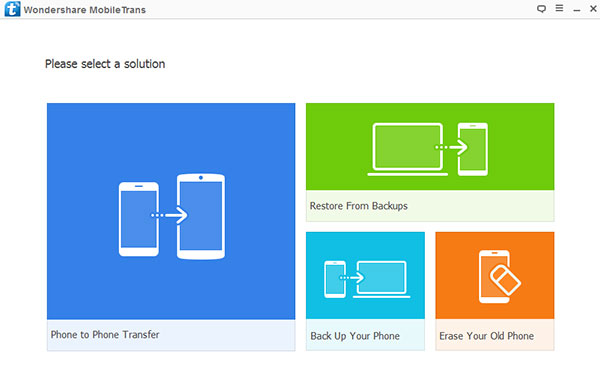Click the small source phone in blue tile
The width and height of the screenshot is (600, 385).
139,219
